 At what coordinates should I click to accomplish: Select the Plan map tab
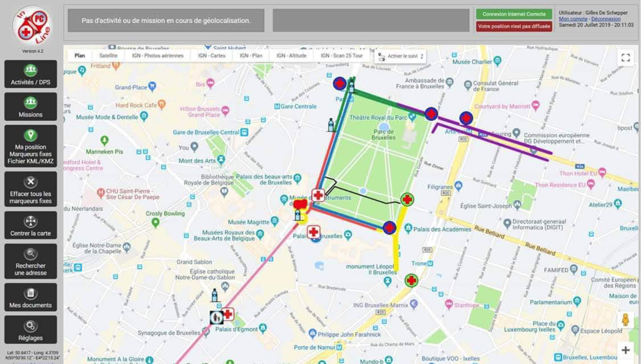[x=80, y=56]
